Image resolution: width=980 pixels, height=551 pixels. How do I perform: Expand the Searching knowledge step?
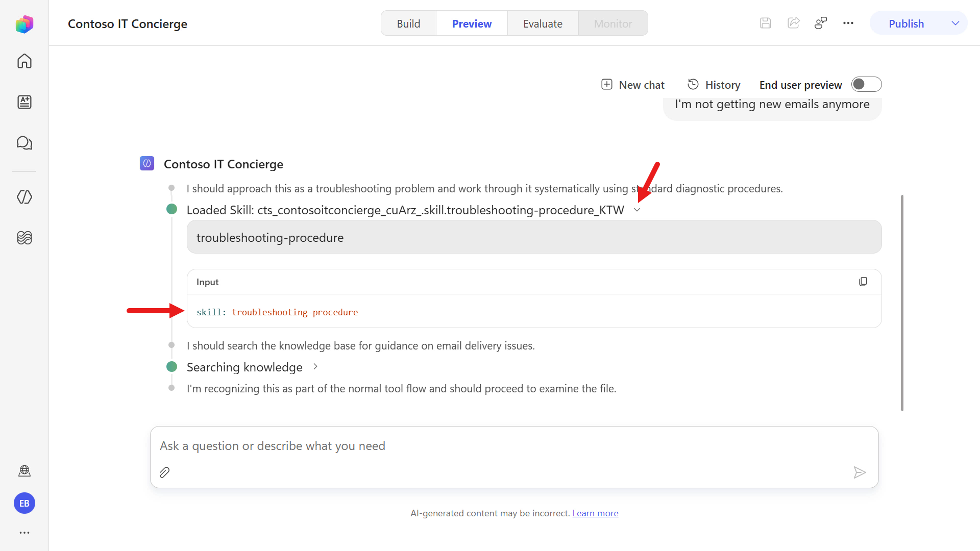click(x=315, y=367)
